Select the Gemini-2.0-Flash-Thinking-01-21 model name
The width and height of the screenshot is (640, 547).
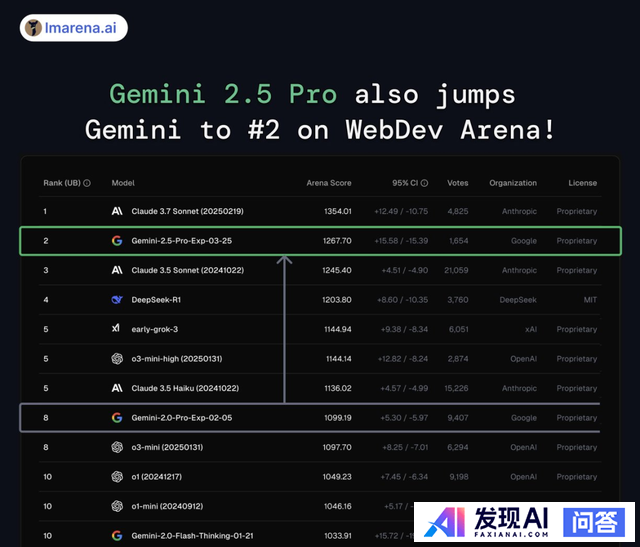click(192, 536)
